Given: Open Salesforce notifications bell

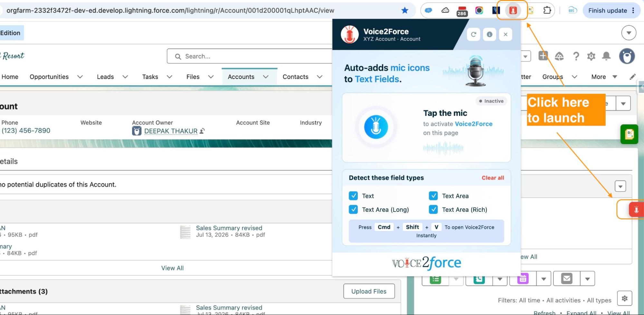Looking at the screenshot, I should (x=606, y=56).
